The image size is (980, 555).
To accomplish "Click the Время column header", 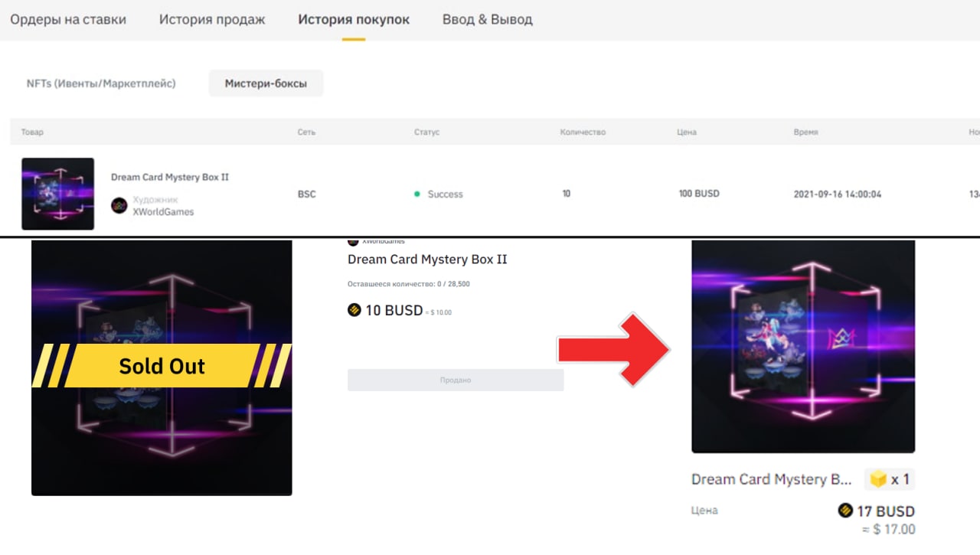I will [805, 132].
